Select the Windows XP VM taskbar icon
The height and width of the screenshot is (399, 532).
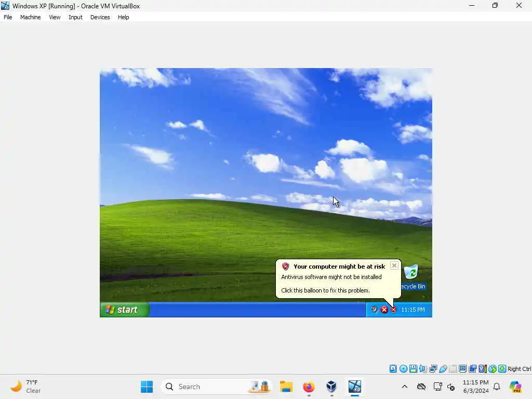tap(354, 387)
